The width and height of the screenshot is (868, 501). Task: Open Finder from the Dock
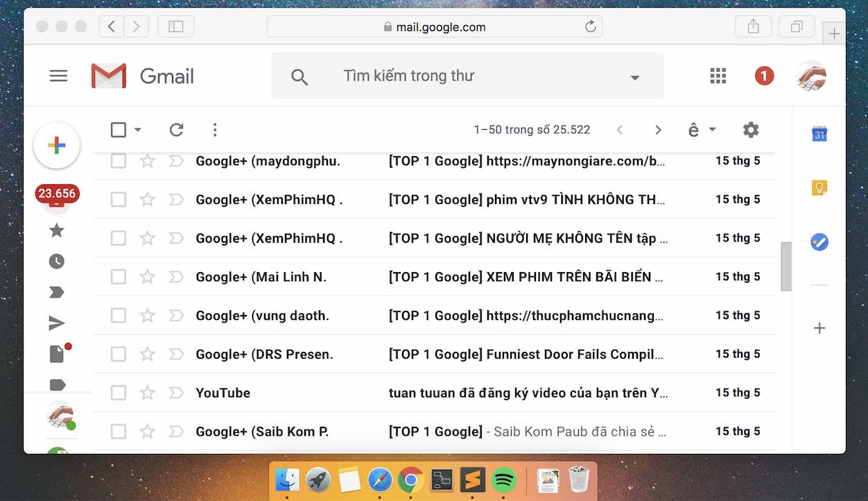(287, 479)
